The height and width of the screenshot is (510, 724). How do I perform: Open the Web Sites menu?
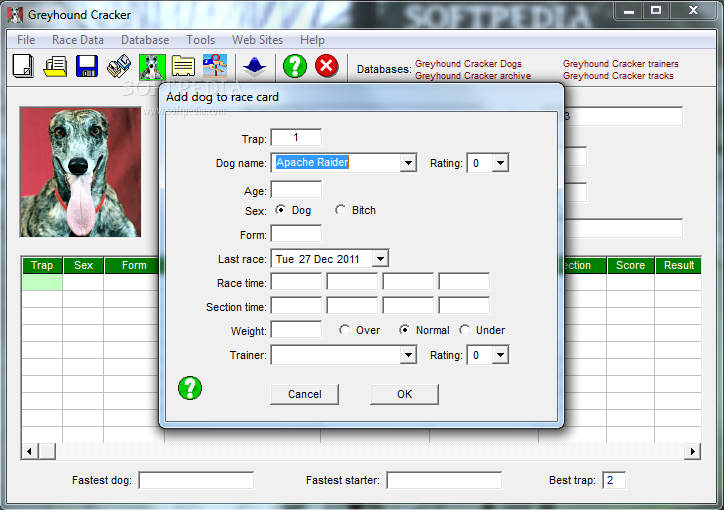(257, 40)
